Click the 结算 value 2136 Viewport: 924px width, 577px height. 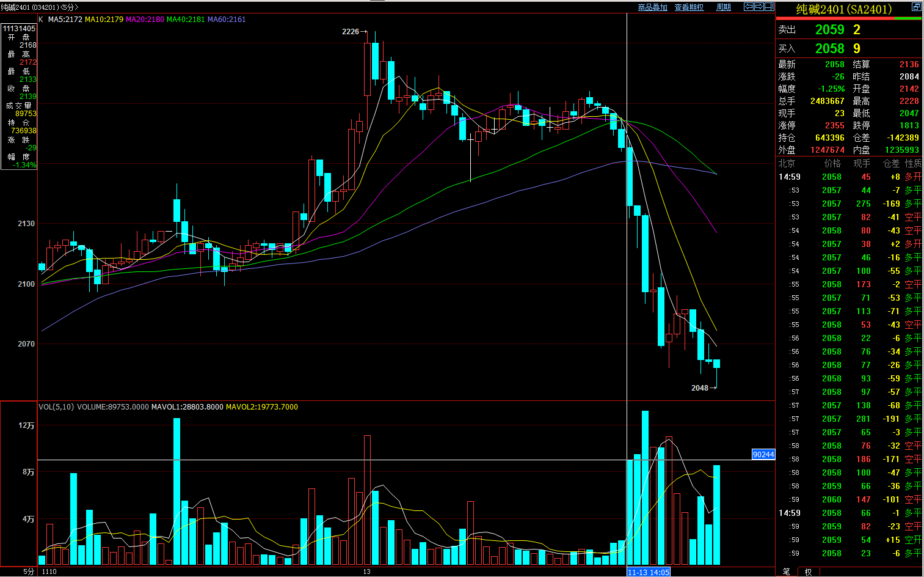[x=909, y=64]
